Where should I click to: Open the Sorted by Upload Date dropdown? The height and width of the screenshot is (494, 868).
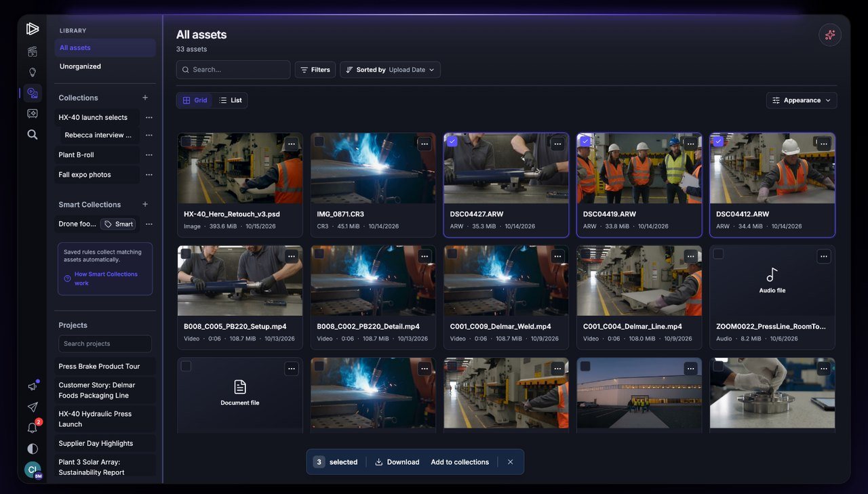390,70
